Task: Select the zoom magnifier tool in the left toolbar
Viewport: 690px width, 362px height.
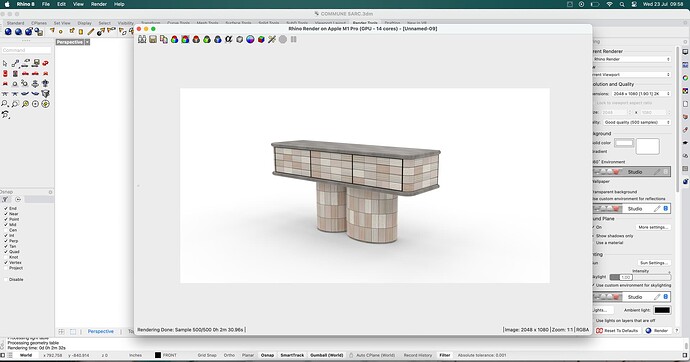Action: (5, 104)
